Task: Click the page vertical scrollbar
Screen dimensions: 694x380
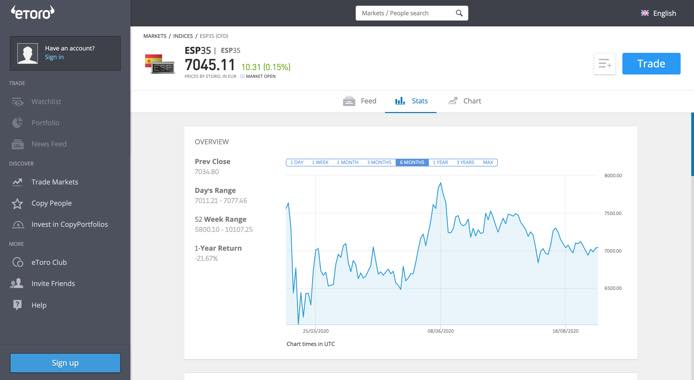Action: 692,144
